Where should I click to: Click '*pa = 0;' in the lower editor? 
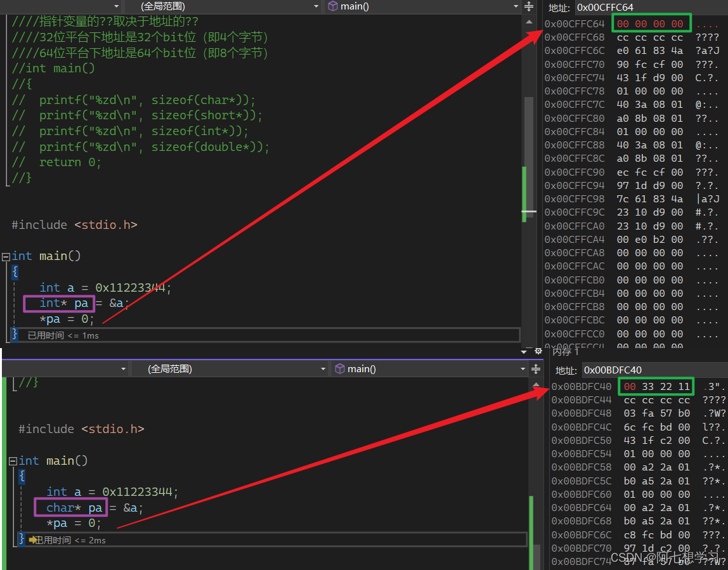point(74,524)
